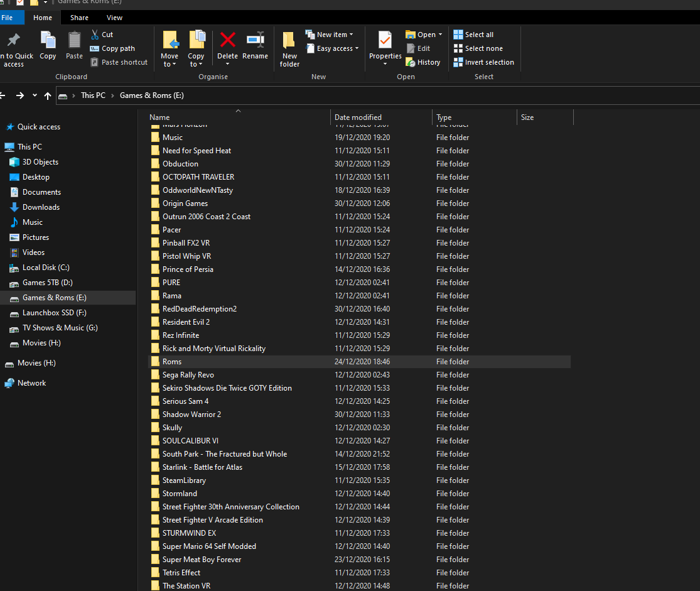Go up one folder level
The height and width of the screenshot is (591, 700).
click(x=48, y=95)
